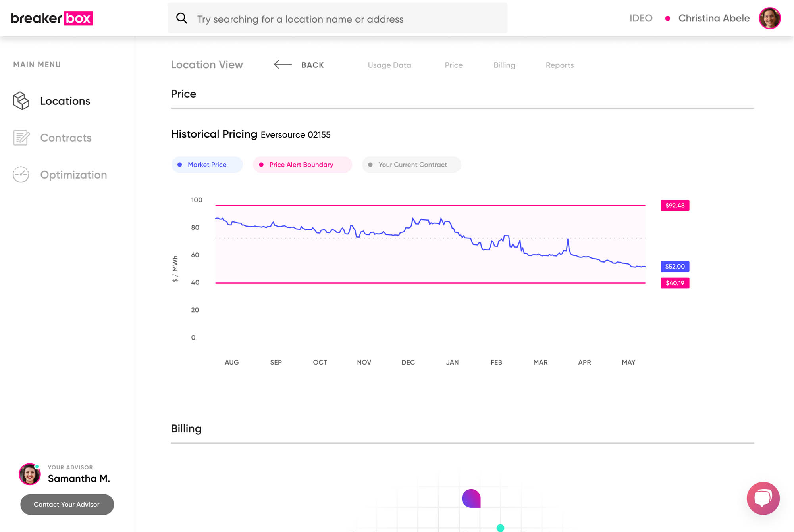Click Christina Abele's profile avatar
794x532 pixels.
[x=769, y=18]
